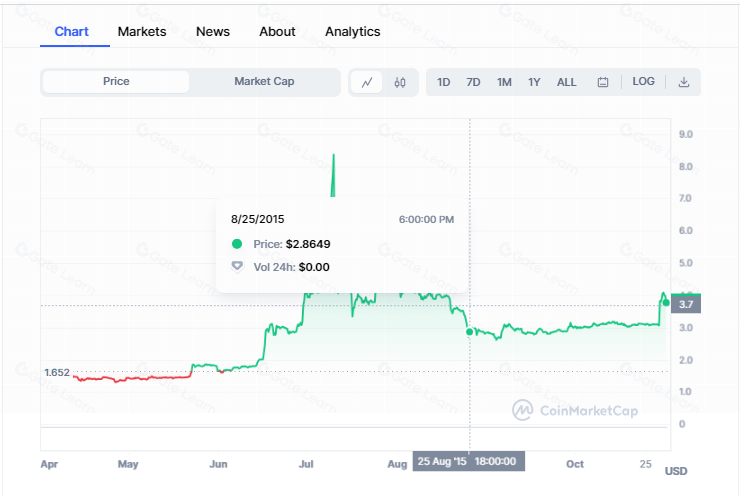Toggle LOG scale on chart

tap(643, 82)
